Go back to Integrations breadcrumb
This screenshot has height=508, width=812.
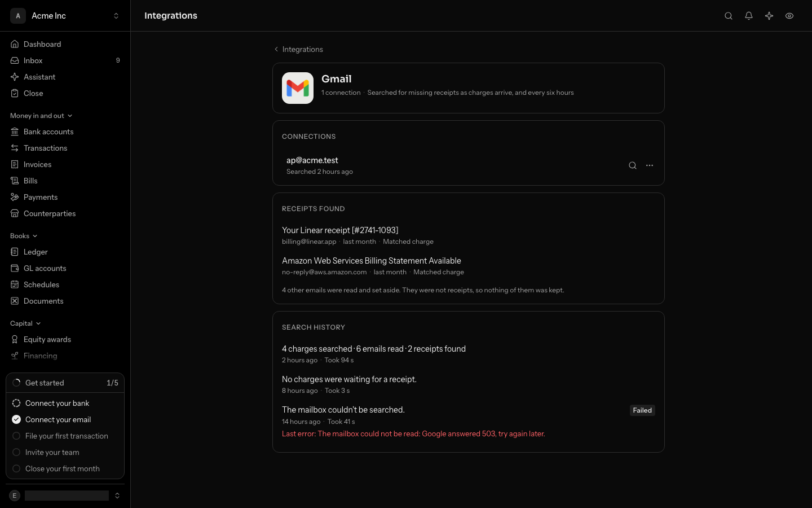click(298, 49)
